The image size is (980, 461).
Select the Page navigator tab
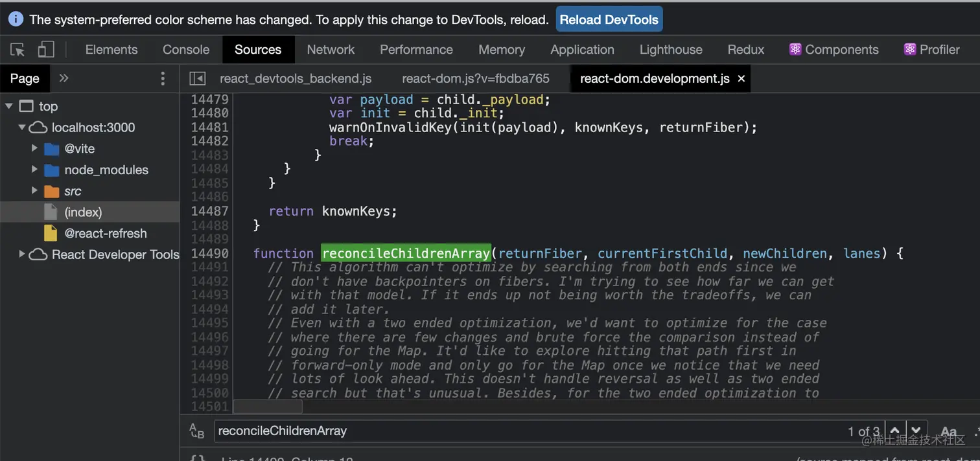coord(25,78)
